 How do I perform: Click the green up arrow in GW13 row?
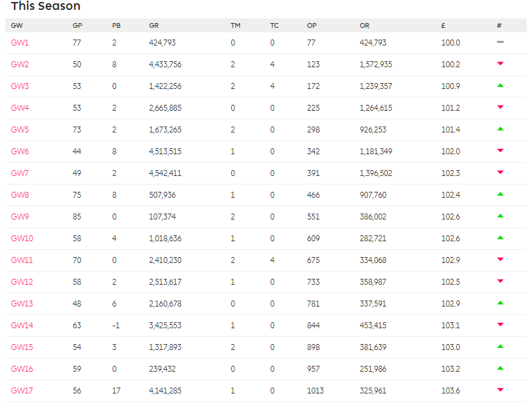coord(500,303)
